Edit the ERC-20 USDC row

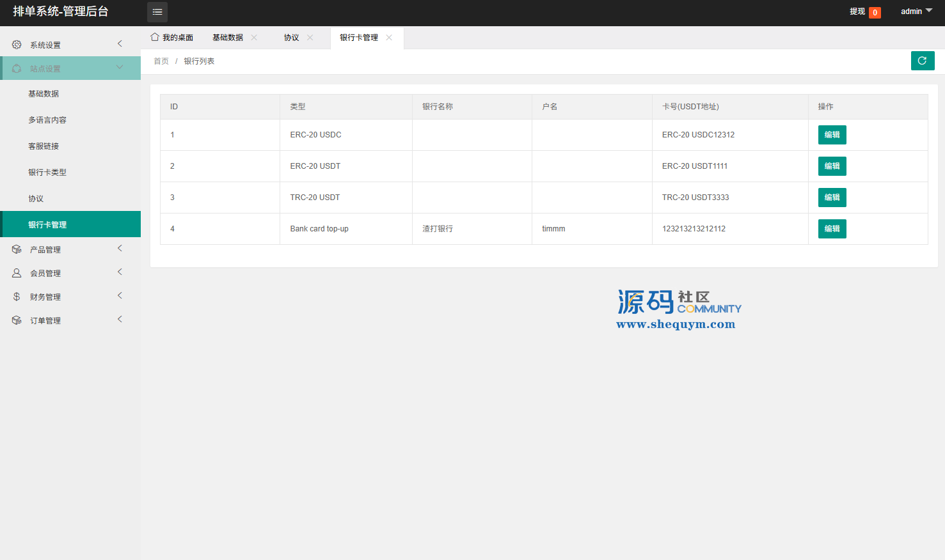[832, 135]
